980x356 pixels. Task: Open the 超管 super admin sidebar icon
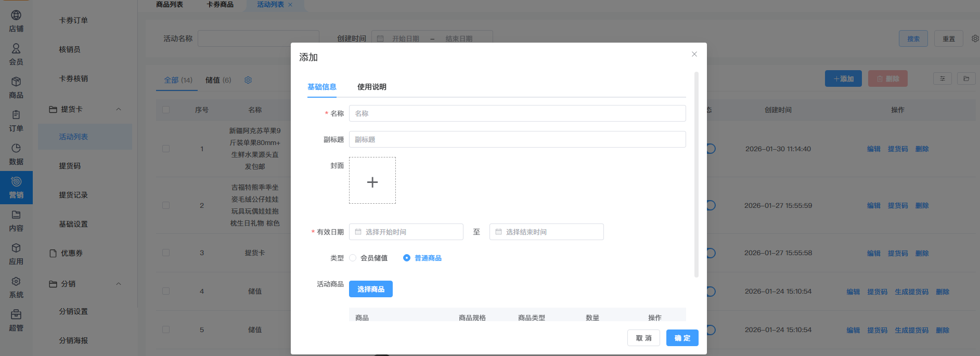pos(16,320)
